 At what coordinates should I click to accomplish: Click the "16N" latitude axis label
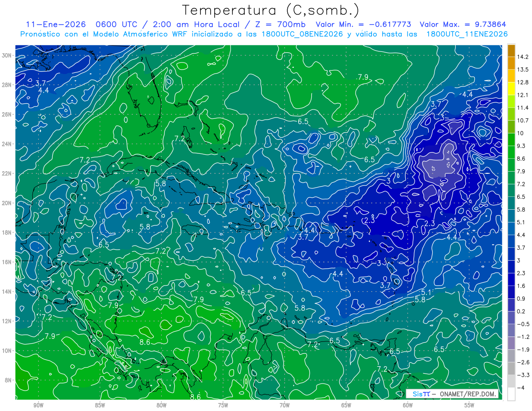(x=8, y=262)
